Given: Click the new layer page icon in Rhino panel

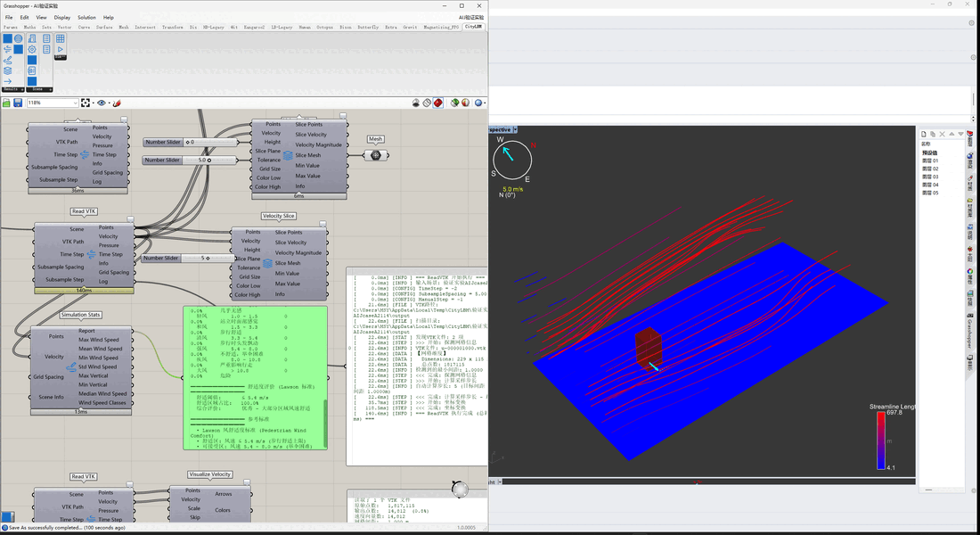Looking at the screenshot, I should coord(924,134).
